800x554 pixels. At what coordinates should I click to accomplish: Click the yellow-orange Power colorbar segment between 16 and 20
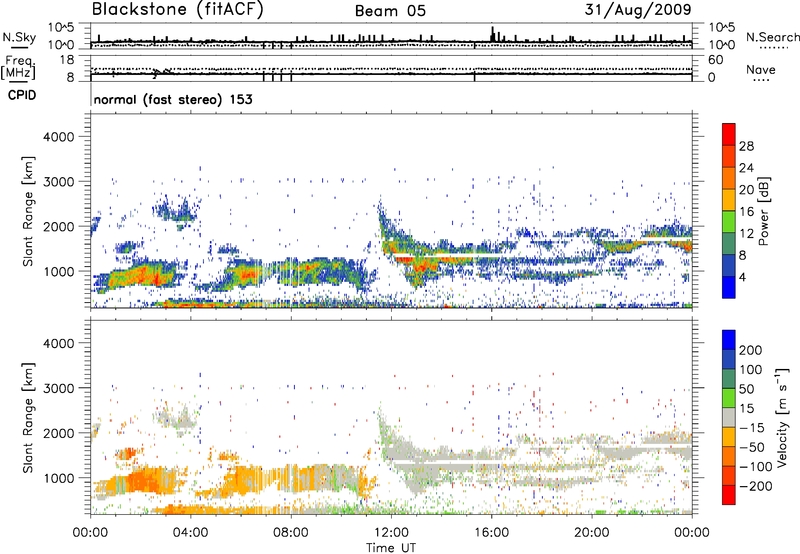click(729, 200)
